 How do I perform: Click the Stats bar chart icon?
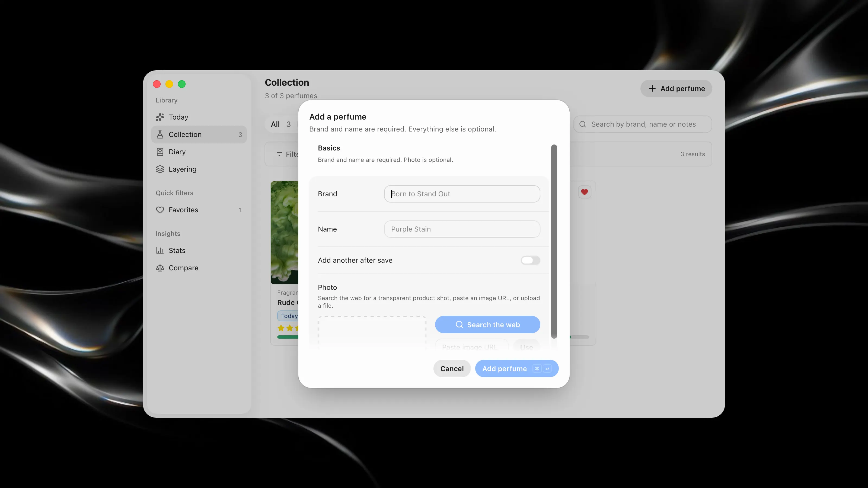click(x=160, y=251)
